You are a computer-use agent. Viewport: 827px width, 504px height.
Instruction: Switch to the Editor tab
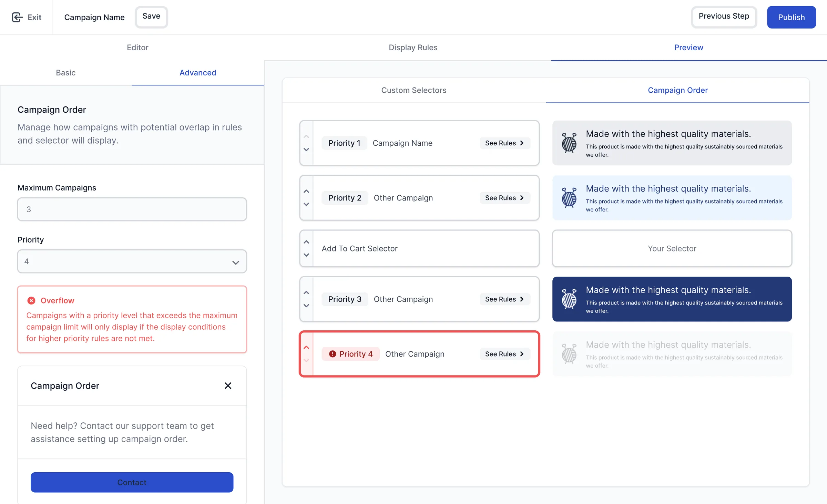click(x=137, y=48)
